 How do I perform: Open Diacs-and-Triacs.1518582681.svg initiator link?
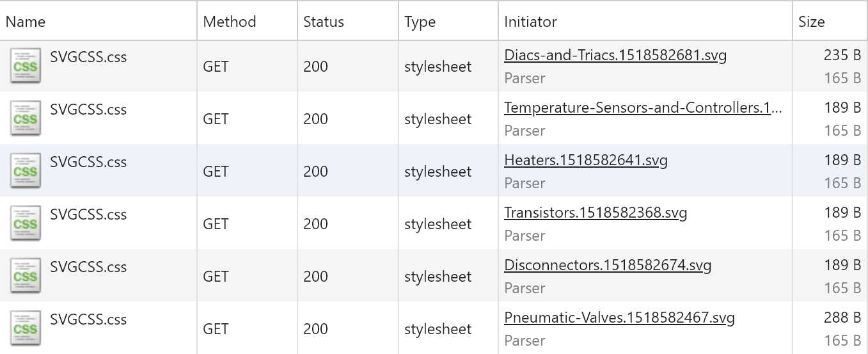(x=615, y=55)
